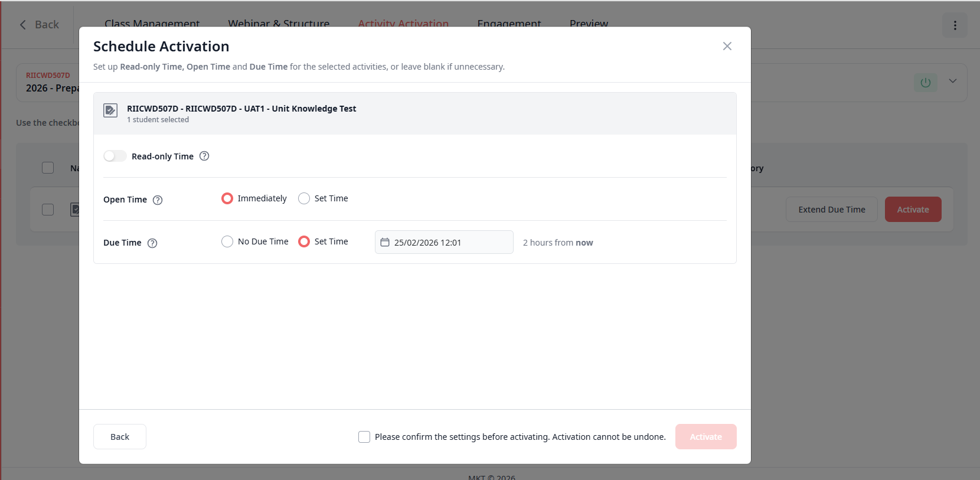Expand the class card chevron
Screen dimensions: 980x480
pos(953,81)
